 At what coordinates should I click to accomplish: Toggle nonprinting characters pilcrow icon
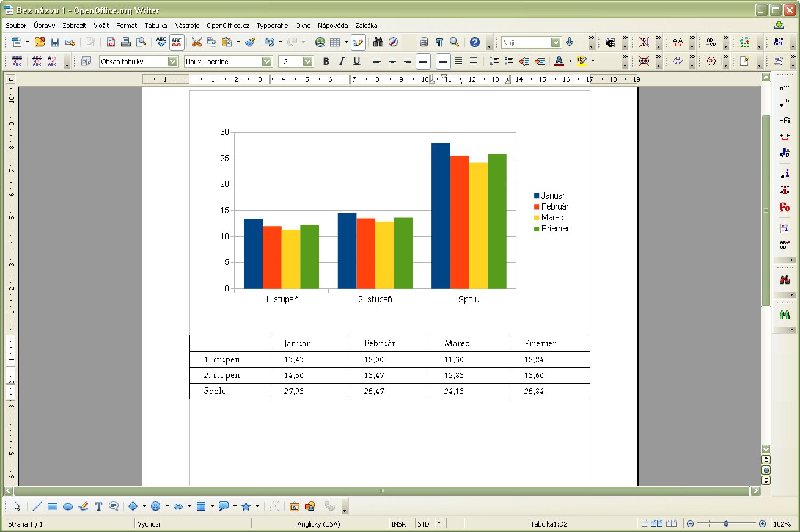tap(439, 42)
